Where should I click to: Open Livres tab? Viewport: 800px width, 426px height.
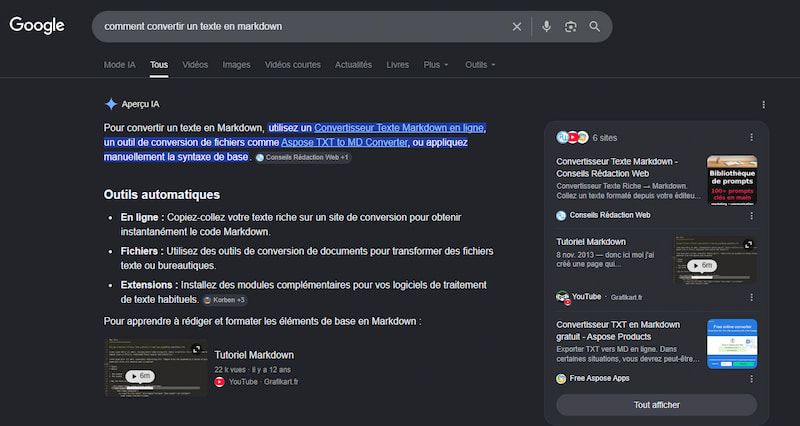(x=397, y=65)
